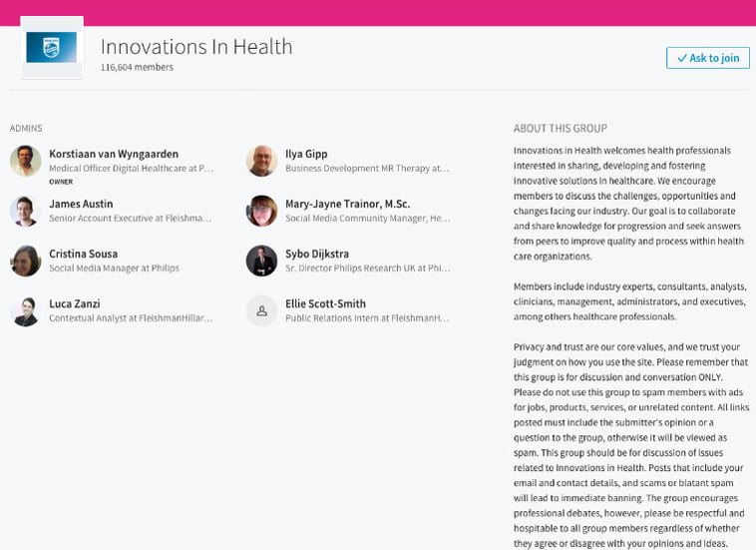Open James Austin's profile photo
The height and width of the screenshot is (550, 756).
[x=26, y=211]
